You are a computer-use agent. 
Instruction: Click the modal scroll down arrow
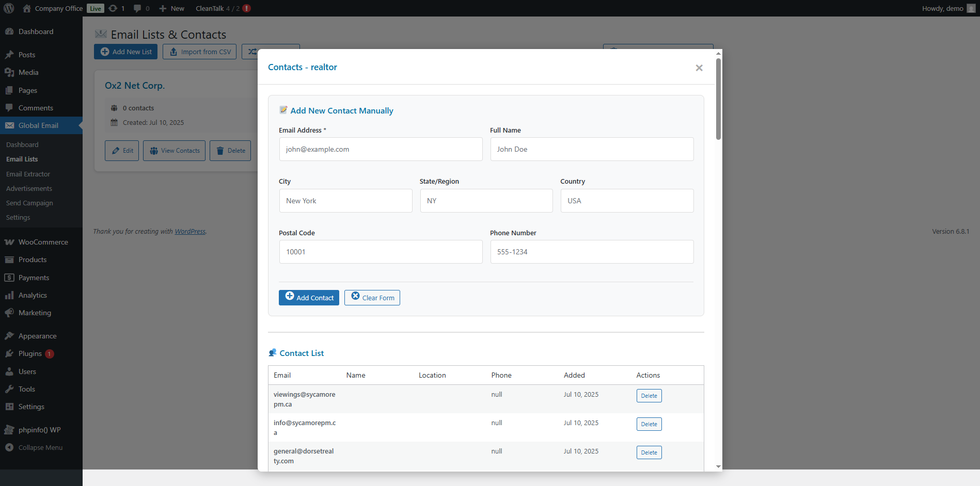tap(718, 466)
